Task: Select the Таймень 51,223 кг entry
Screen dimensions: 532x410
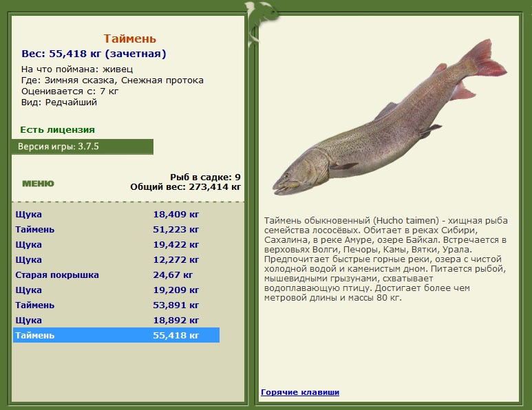Action: point(116,230)
